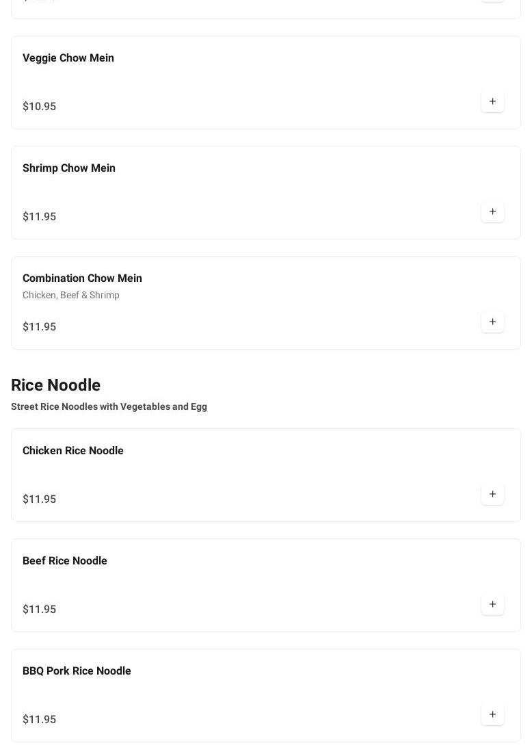Click Street Rice Noodles with Vegetables subtitle

coord(109,406)
